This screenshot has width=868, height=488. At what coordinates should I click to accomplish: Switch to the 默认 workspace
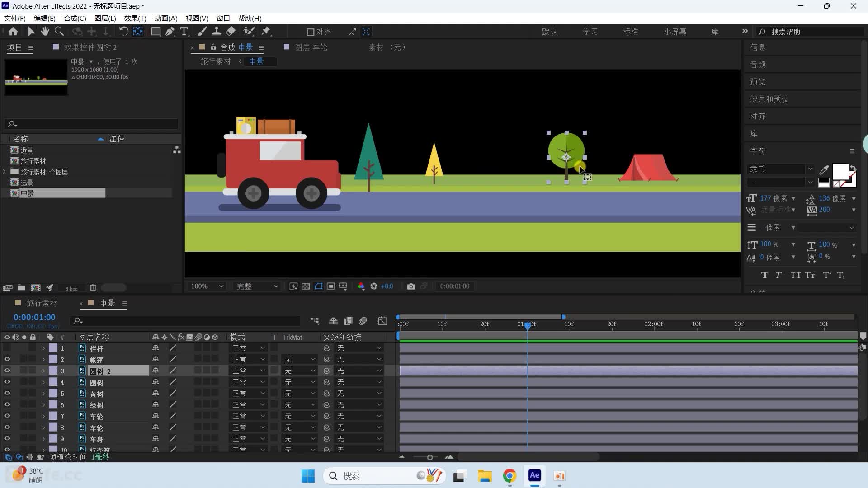[x=550, y=32]
